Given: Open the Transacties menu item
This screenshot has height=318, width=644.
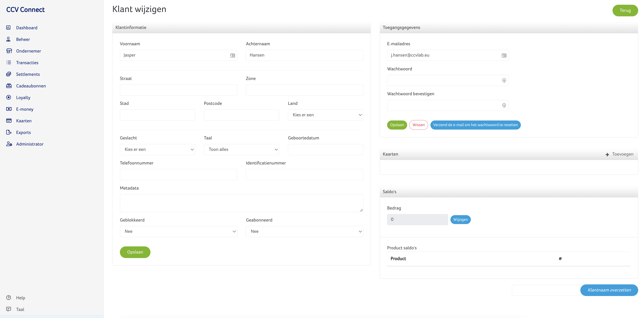Looking at the screenshot, I should tap(27, 63).
